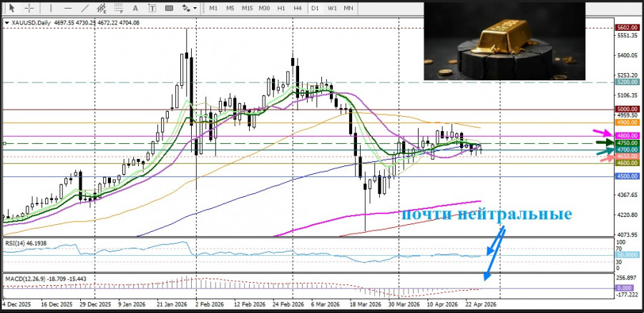This screenshot has height=313, width=644.
Task: Pick the vertical line drawing tool
Action: tap(51, 8)
